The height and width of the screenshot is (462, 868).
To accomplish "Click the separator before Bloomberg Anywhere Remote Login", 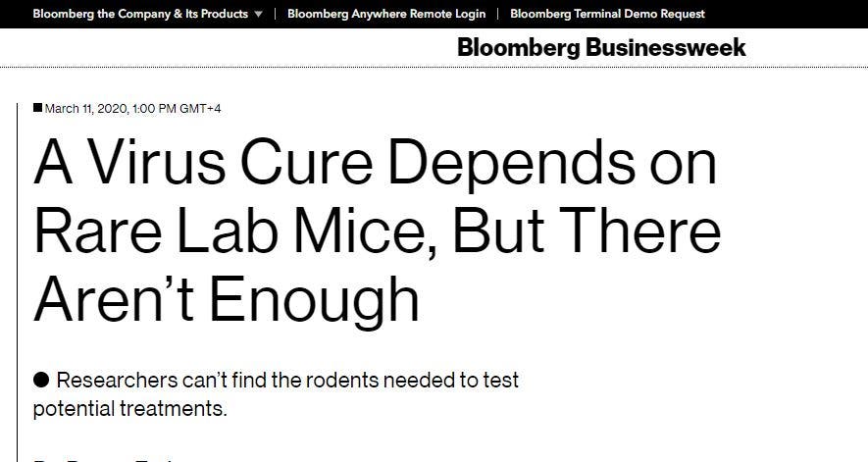I will 275,14.
